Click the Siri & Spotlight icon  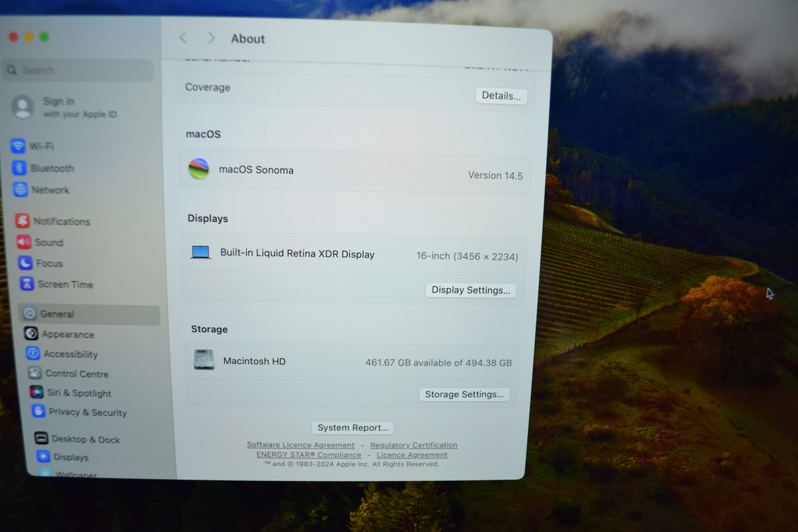pos(36,392)
